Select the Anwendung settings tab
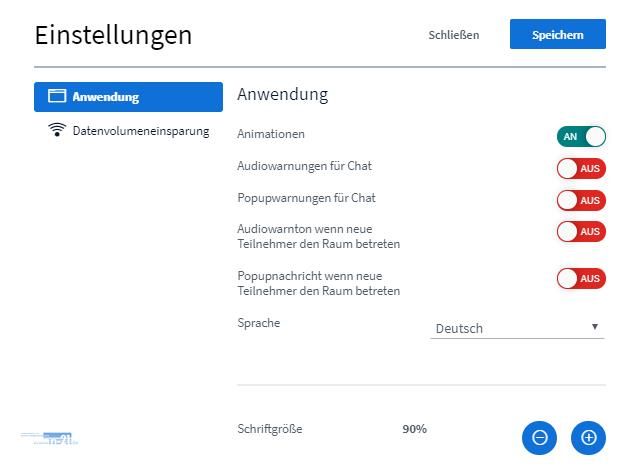Screen dimensions: 631x467 [128, 97]
